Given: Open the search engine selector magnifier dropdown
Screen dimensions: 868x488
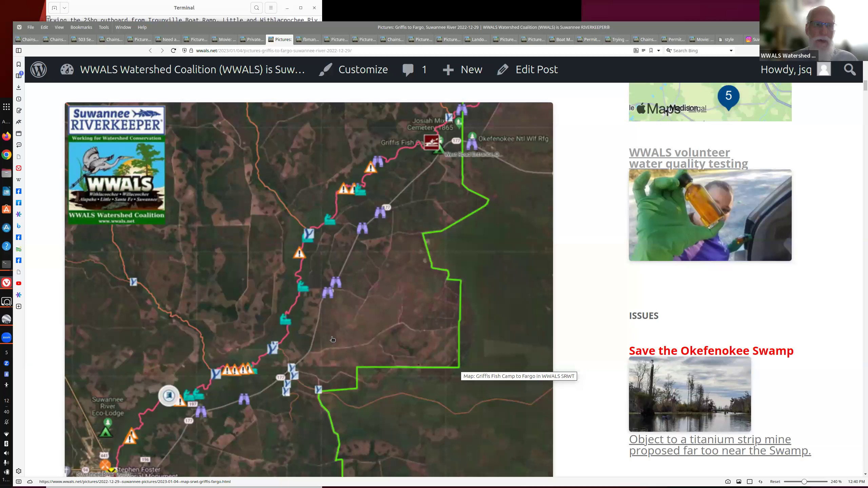Looking at the screenshot, I should pos(669,50).
